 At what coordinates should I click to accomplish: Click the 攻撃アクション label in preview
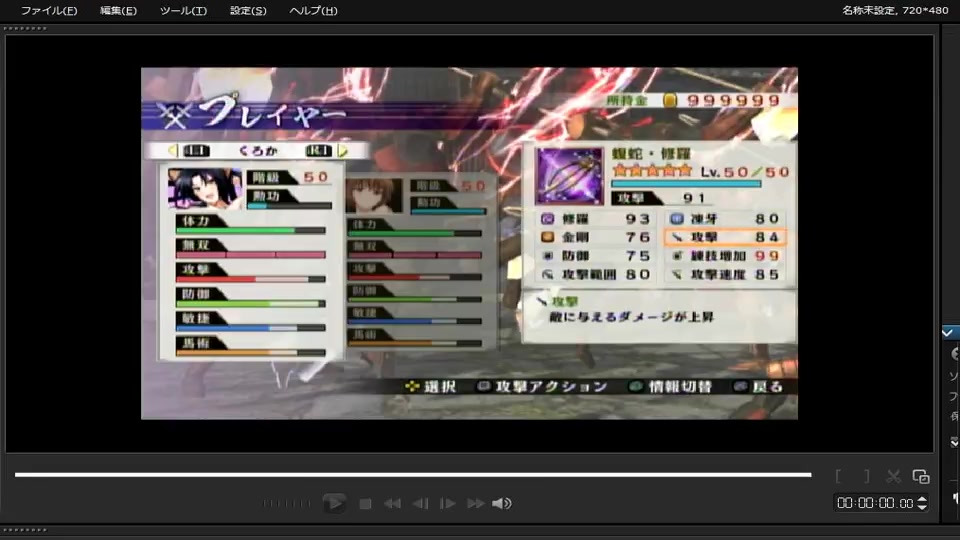551,387
